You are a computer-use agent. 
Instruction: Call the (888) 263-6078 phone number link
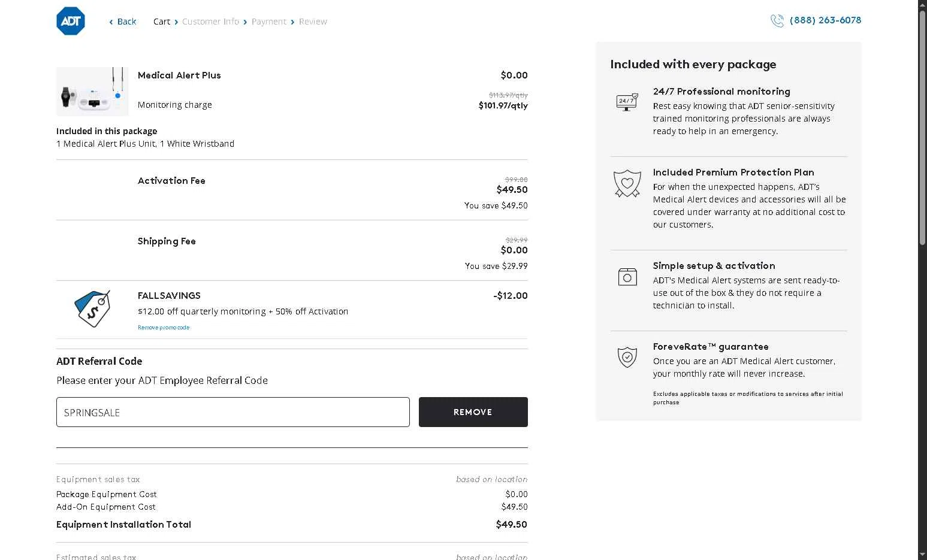825,20
